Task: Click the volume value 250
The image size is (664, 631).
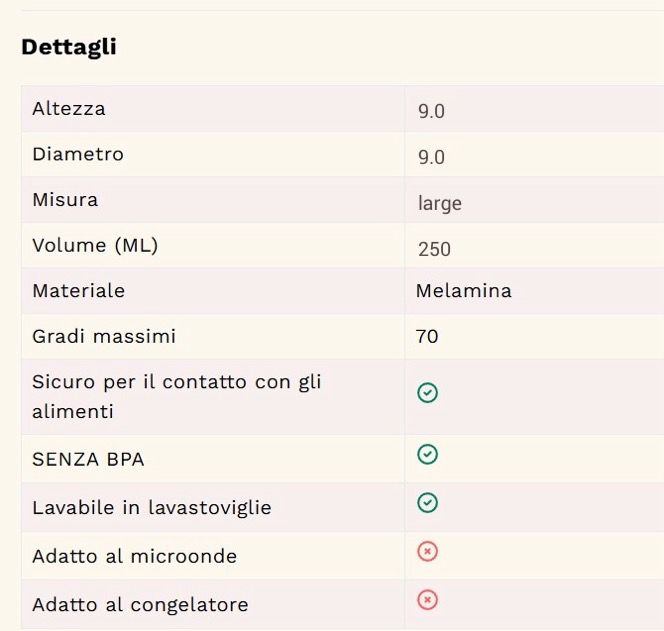Action: [x=434, y=249]
